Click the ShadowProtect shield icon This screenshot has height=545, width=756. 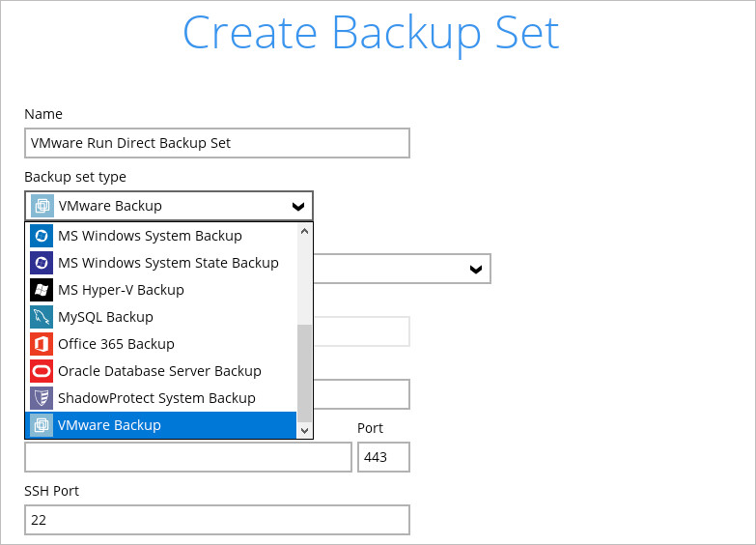tap(42, 398)
